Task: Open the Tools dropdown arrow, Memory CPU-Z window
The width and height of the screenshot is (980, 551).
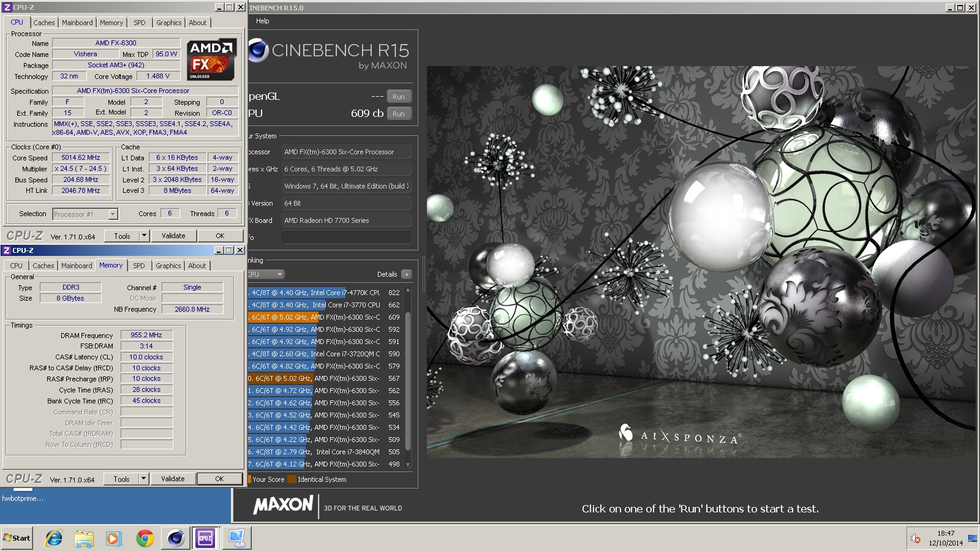Action: (143, 479)
